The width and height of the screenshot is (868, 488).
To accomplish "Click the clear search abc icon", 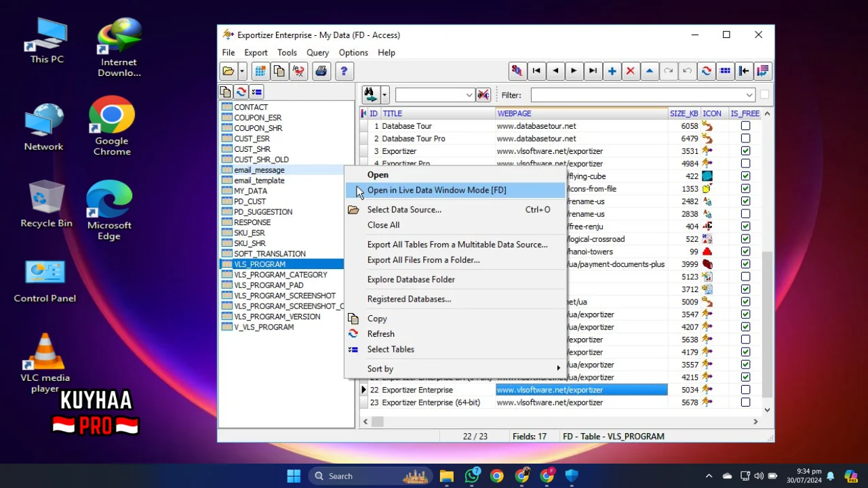I will (483, 95).
